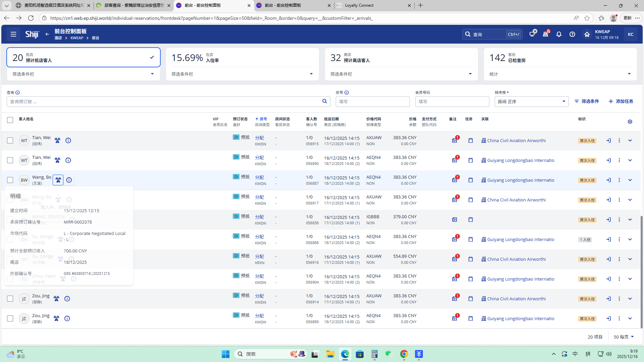This screenshot has height=362, width=644.
Task: Select checkbox for last Zou, Jing row
Action: click(10, 319)
